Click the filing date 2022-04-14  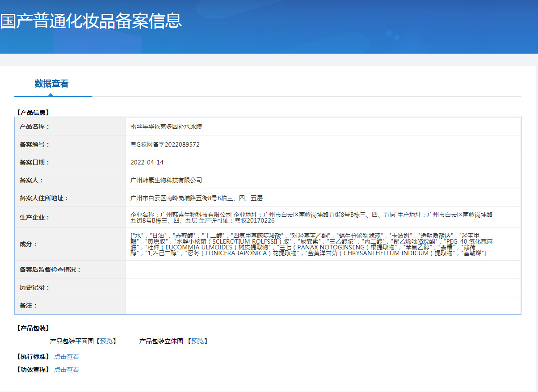(x=147, y=162)
